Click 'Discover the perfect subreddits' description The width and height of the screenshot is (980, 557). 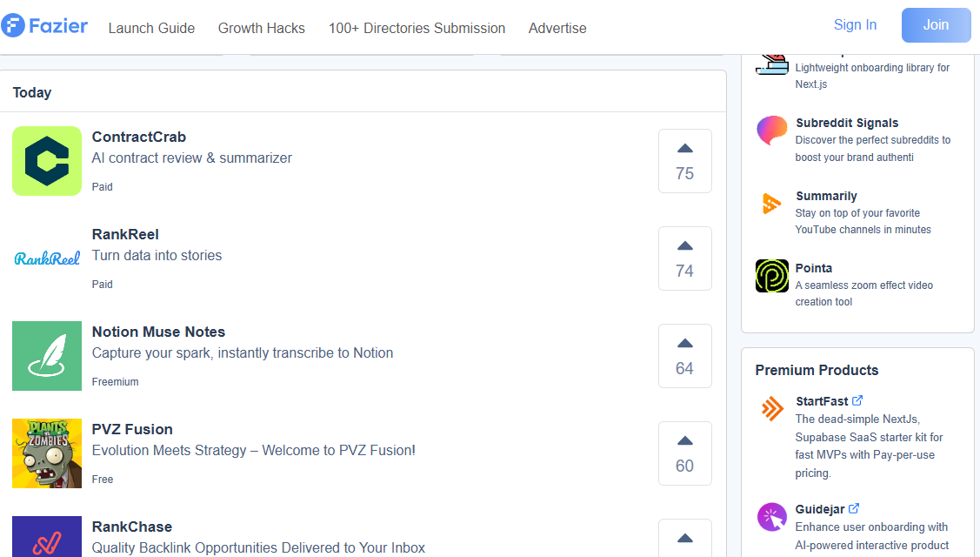872,149
